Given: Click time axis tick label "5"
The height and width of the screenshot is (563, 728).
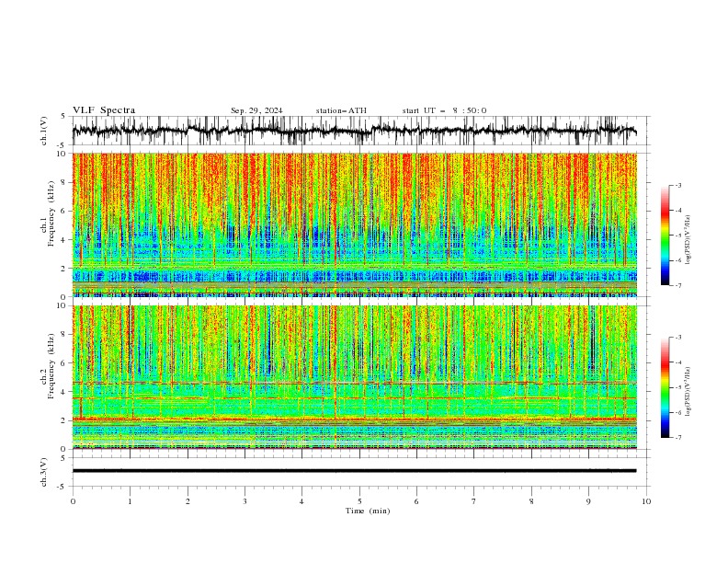Looking at the screenshot, I should [359, 501].
